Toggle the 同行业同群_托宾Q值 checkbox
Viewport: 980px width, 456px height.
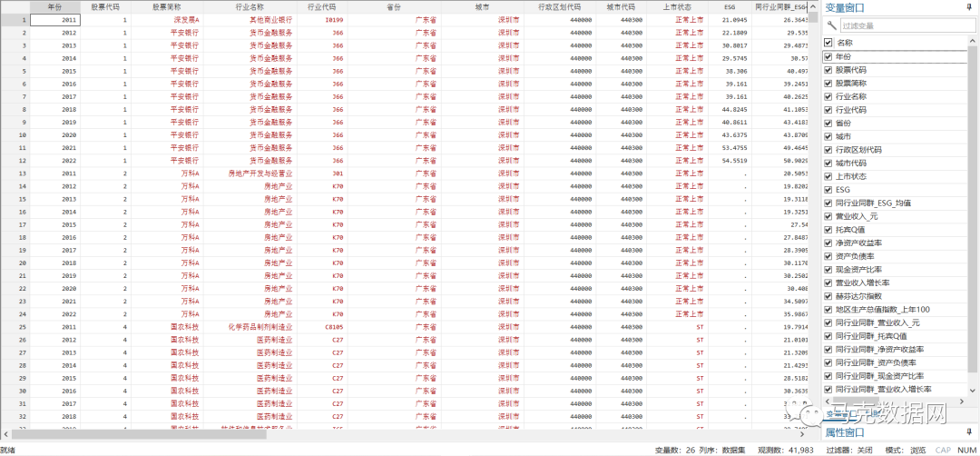click(828, 336)
